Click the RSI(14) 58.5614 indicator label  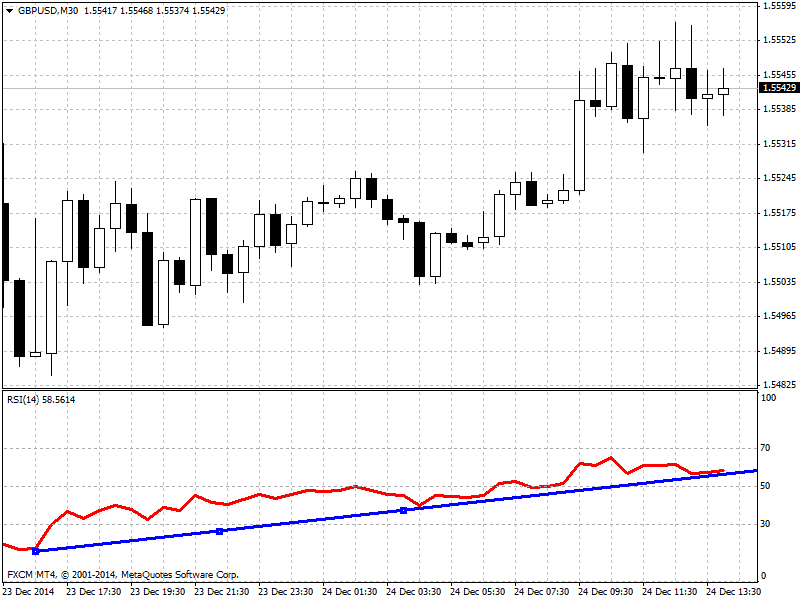(x=41, y=399)
